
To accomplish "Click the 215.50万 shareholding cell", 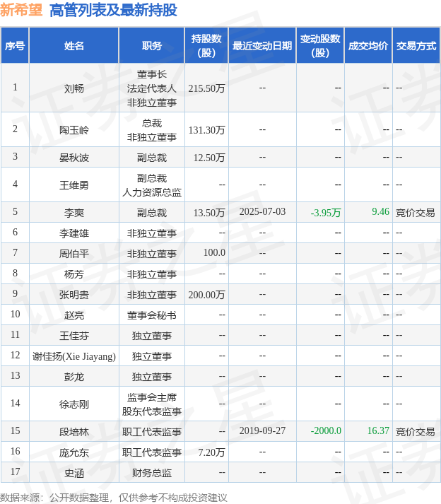I will point(206,88).
